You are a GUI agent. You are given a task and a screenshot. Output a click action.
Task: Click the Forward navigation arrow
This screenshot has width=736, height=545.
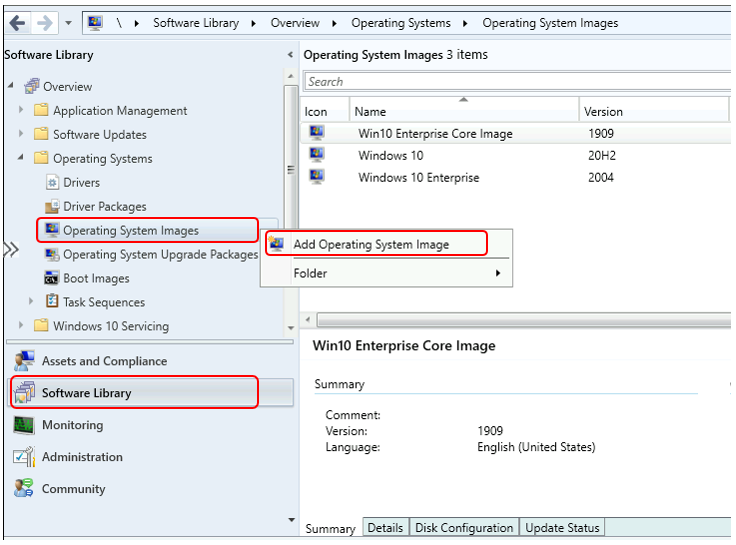point(45,23)
